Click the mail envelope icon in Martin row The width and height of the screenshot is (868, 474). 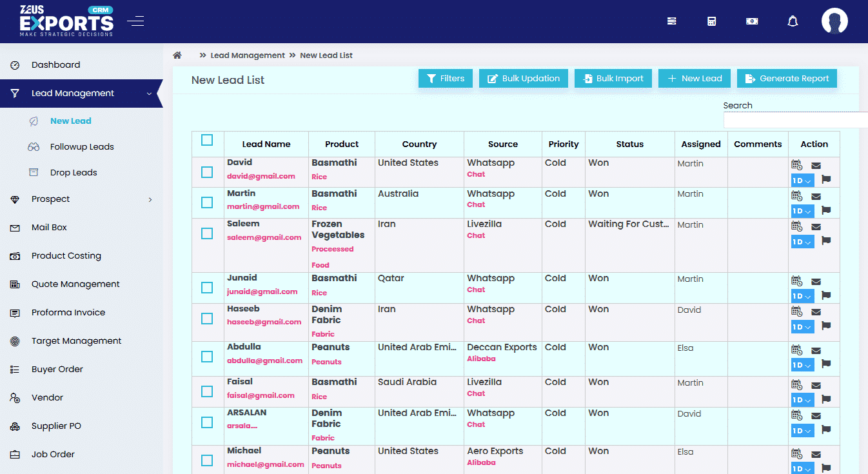(816, 197)
